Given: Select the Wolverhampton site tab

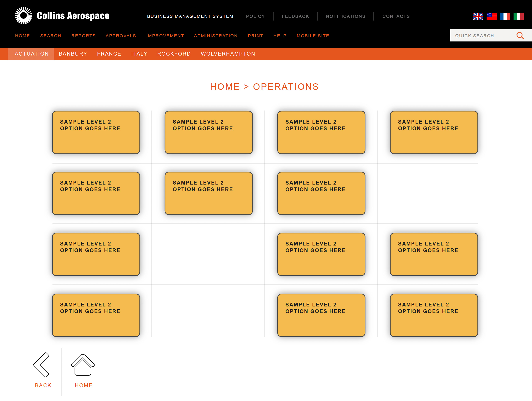Looking at the screenshot, I should pyautogui.click(x=228, y=54).
